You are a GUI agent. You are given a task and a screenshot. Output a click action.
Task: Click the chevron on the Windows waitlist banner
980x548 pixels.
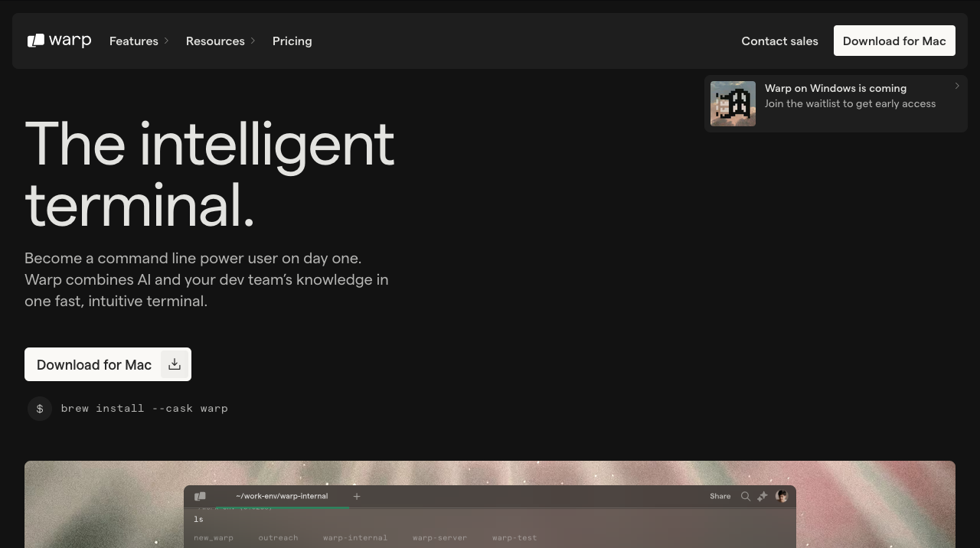957,86
